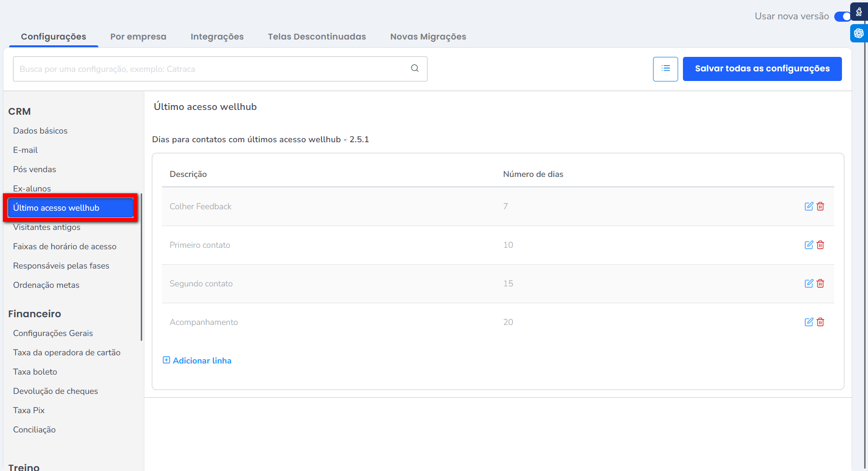Select Visitantes antigos in the sidebar
868x471 pixels.
point(47,228)
